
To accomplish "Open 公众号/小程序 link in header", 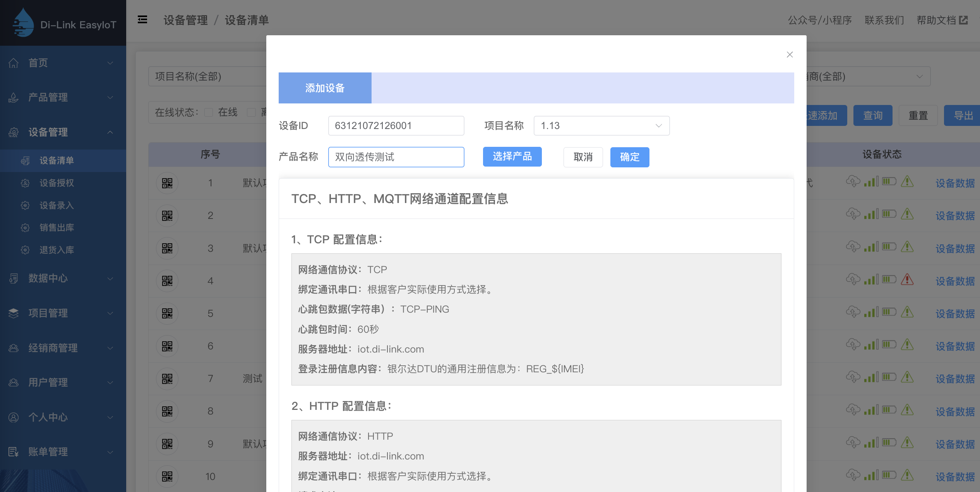I will click(820, 20).
